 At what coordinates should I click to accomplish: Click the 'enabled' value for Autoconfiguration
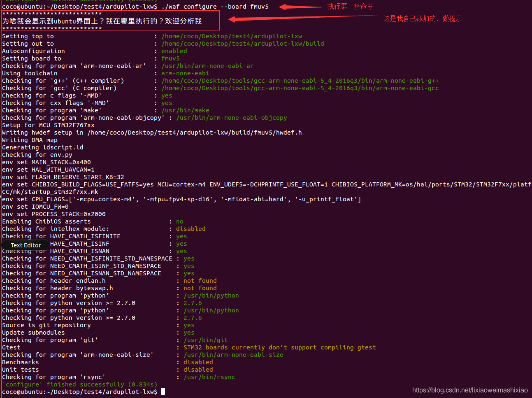[174, 51]
